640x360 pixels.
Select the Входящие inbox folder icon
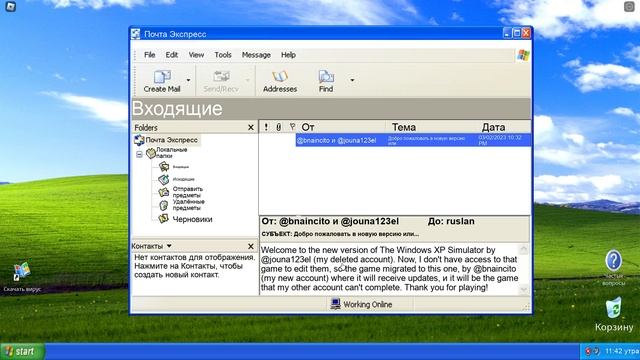click(x=164, y=167)
